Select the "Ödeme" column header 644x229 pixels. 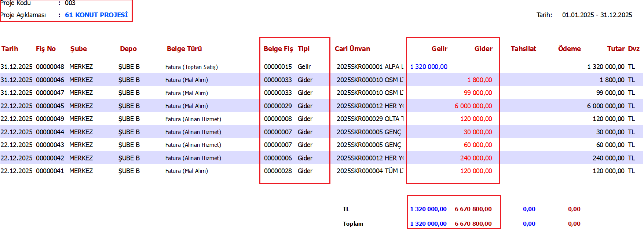[569, 49]
